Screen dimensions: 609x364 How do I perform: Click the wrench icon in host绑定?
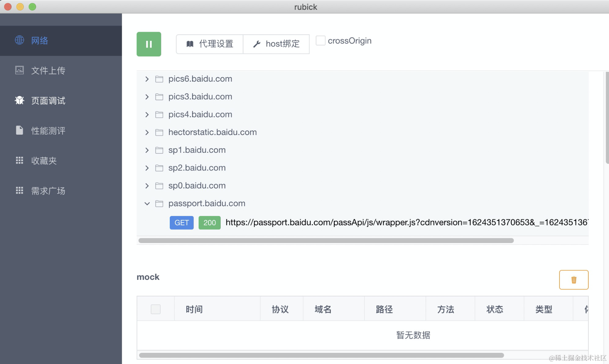[x=257, y=44]
